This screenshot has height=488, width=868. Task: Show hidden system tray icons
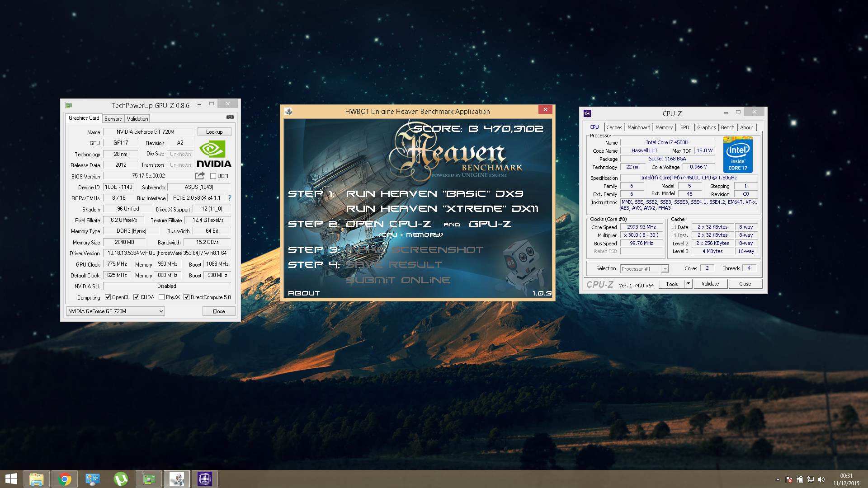coord(778,479)
